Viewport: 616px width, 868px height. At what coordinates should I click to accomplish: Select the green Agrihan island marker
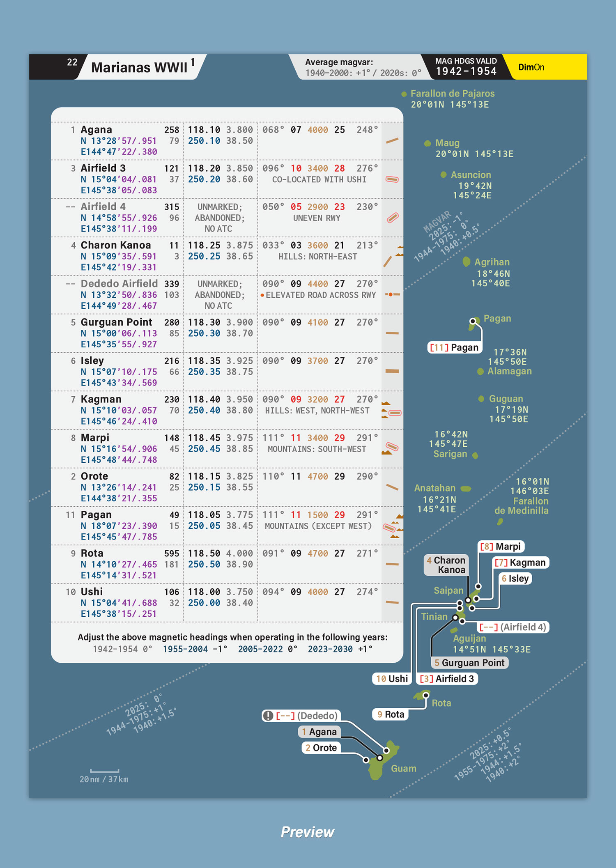point(466,262)
